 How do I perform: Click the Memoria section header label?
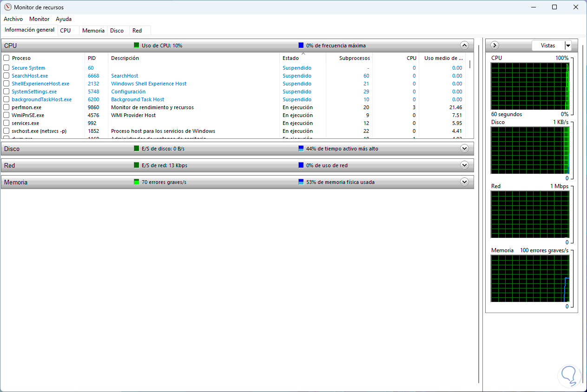point(16,182)
